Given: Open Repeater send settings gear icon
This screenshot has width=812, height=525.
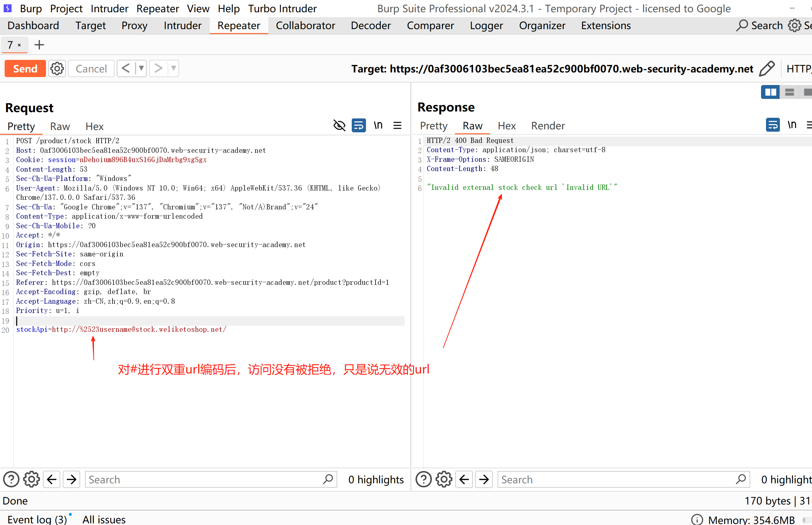Looking at the screenshot, I should (x=57, y=68).
